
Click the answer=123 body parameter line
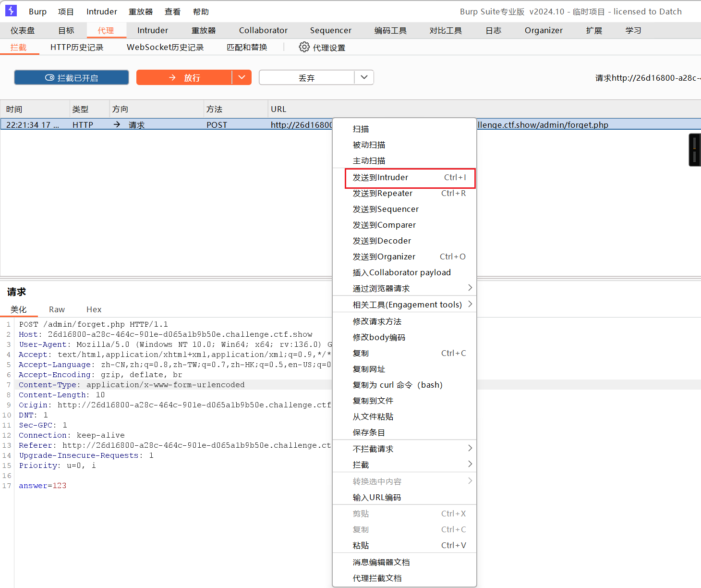click(x=43, y=486)
